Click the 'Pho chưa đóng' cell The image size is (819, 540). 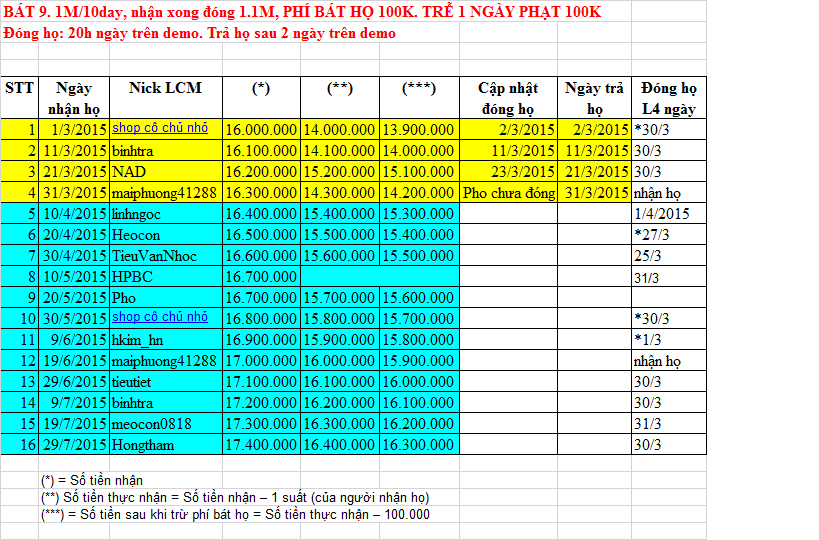point(507,193)
